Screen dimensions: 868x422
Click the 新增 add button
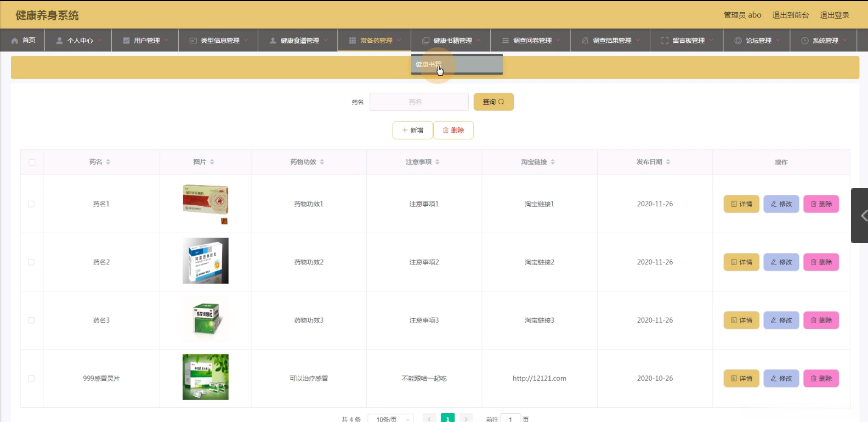click(412, 130)
